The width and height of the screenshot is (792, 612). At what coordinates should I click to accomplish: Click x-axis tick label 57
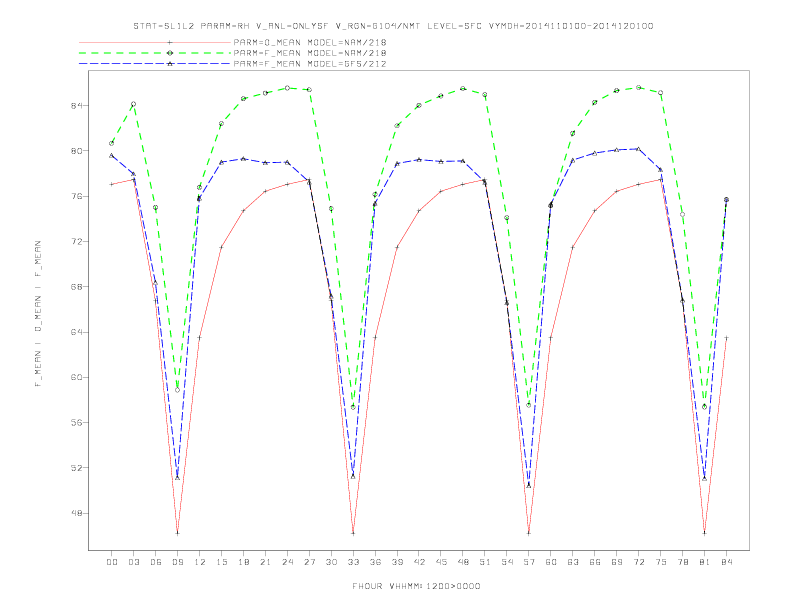click(529, 562)
